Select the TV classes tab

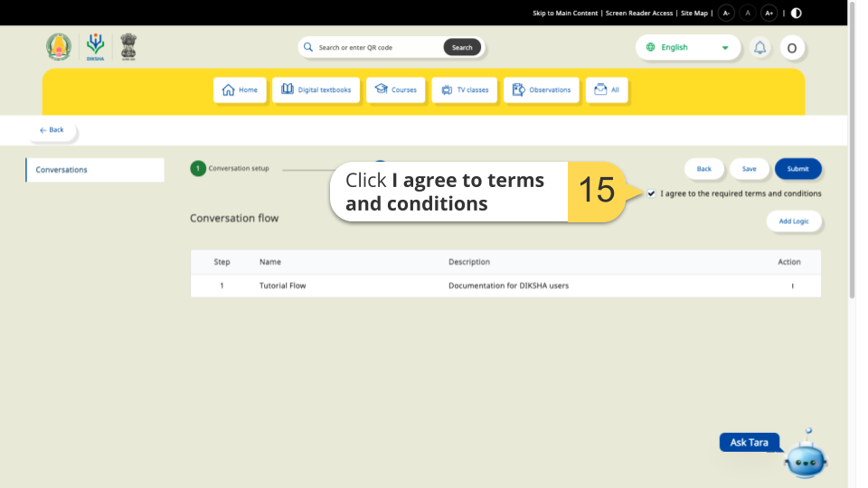coord(464,90)
